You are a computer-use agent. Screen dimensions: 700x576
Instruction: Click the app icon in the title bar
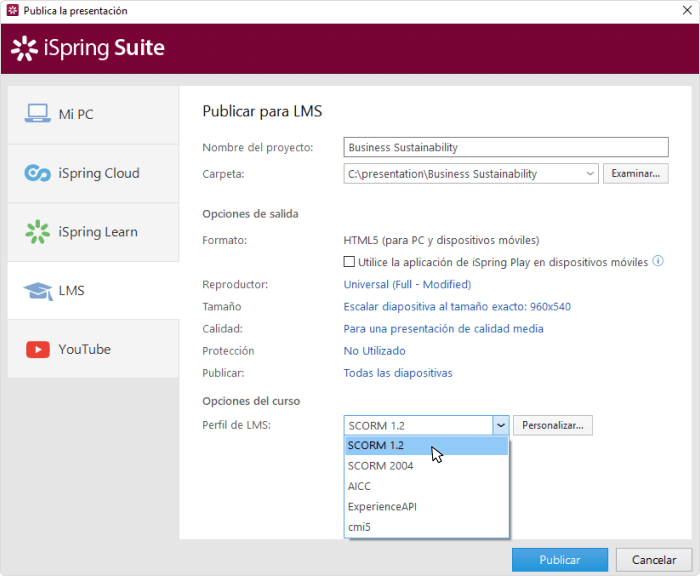click(x=12, y=10)
